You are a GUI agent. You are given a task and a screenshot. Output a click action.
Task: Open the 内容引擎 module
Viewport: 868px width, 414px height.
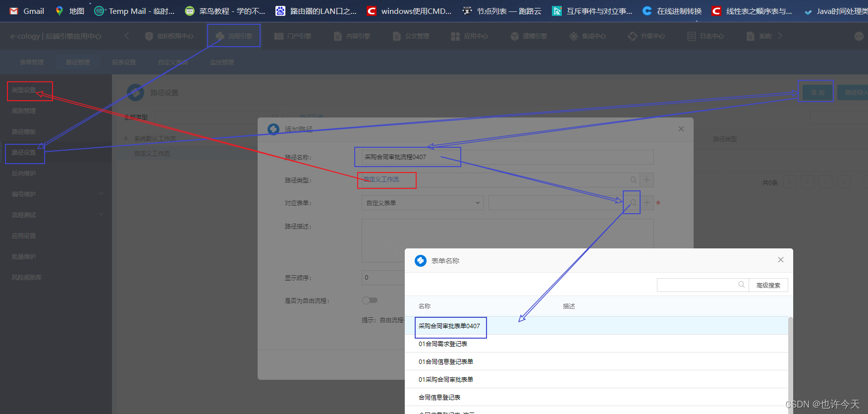pyautogui.click(x=352, y=36)
